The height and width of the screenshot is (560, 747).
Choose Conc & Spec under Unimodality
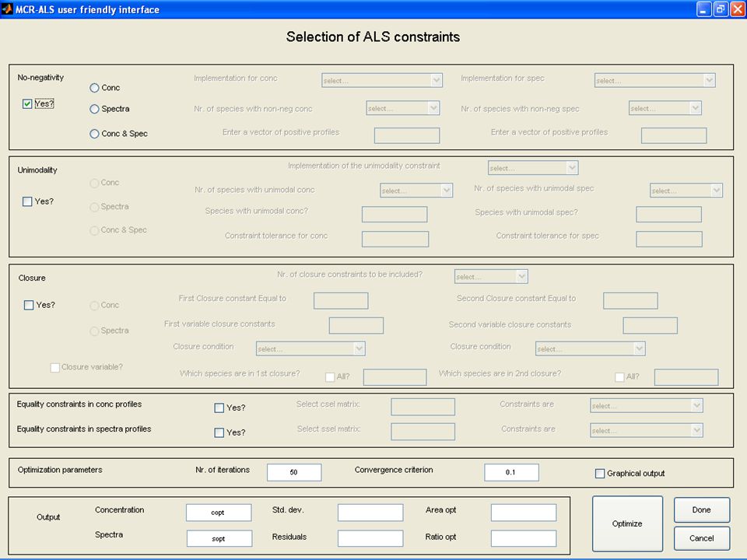(94, 230)
